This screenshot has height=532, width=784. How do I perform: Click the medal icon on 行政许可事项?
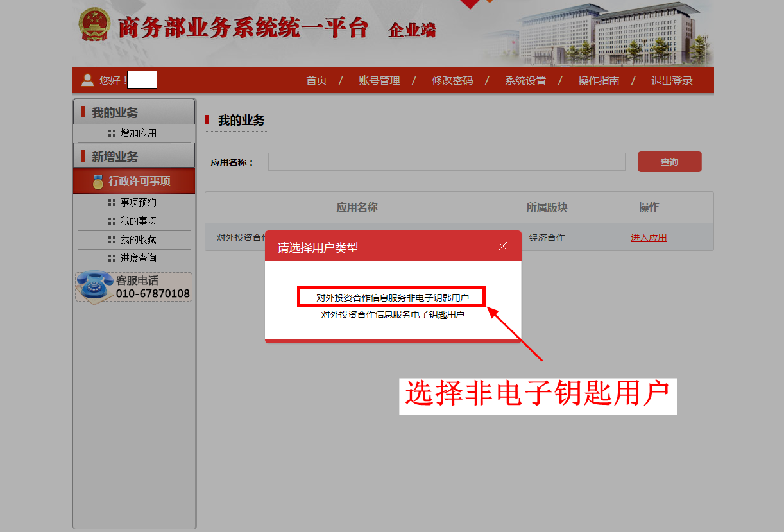(x=98, y=182)
